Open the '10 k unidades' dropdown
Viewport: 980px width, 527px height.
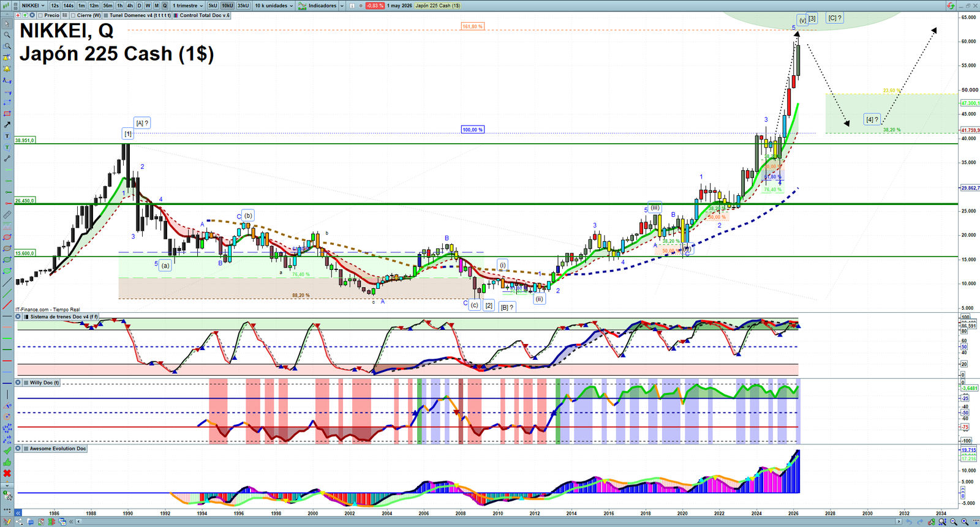pyautogui.click(x=274, y=6)
